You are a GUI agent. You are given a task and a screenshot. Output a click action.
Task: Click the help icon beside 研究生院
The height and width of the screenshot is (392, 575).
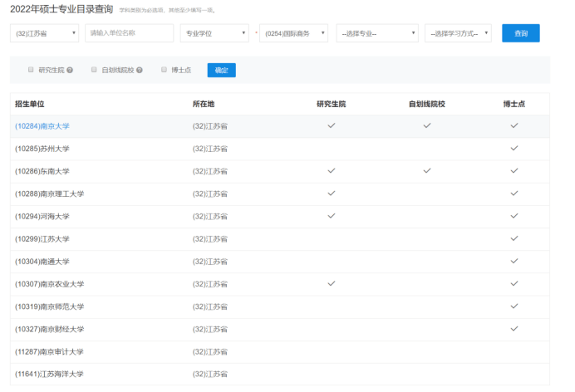(x=70, y=70)
